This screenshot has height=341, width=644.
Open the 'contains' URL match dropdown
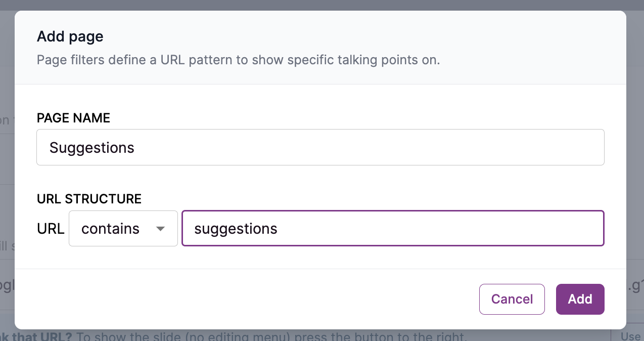[123, 229]
